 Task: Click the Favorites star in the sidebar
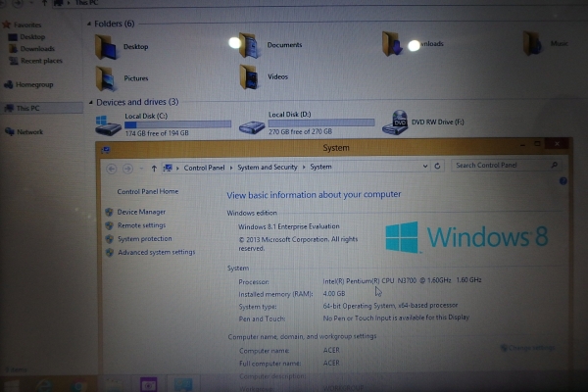(x=7, y=24)
